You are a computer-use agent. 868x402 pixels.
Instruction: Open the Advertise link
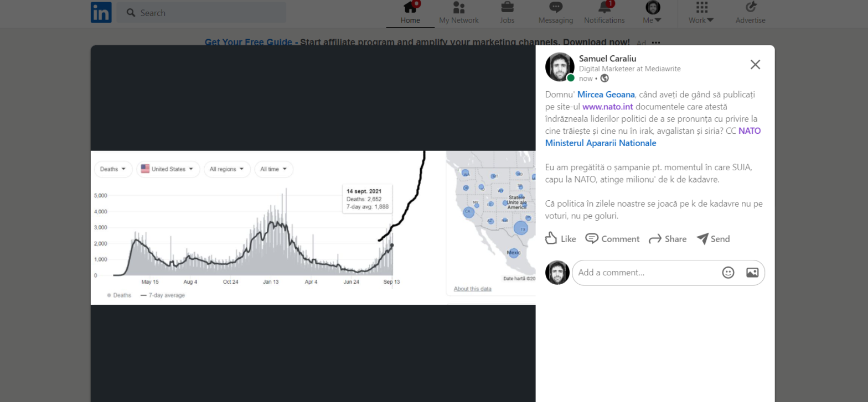coord(751,13)
